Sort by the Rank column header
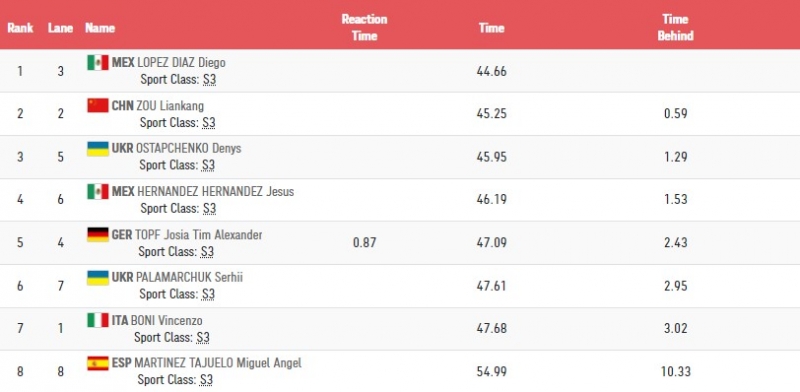Viewport: 800px width, 392px height. [x=20, y=28]
